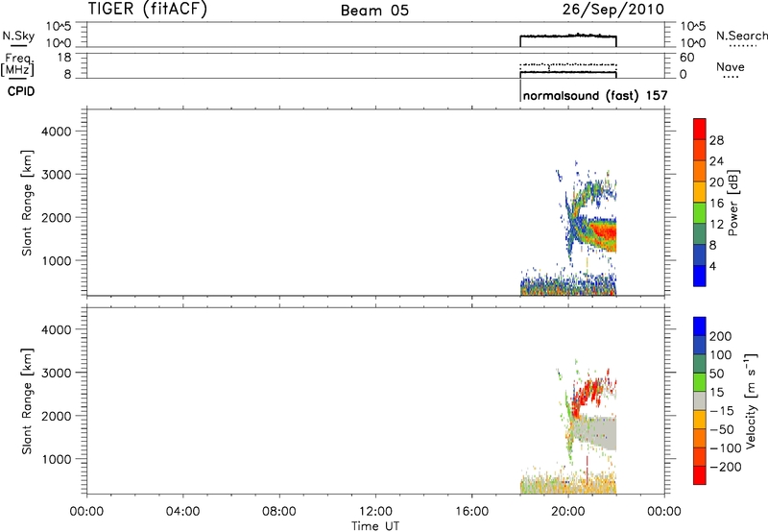768x532 pixels.
Task: Click 'Slant Range [km]' label of power panel
Action: [28, 203]
